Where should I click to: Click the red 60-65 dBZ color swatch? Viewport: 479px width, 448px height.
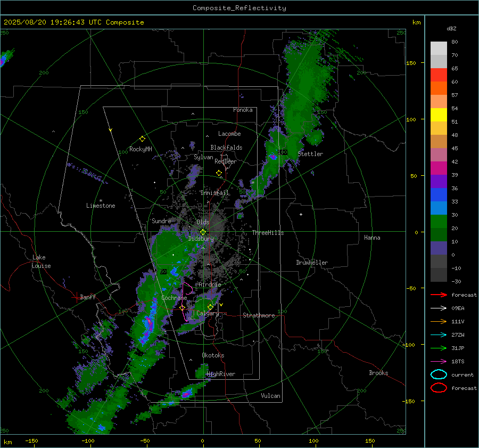tap(439, 75)
